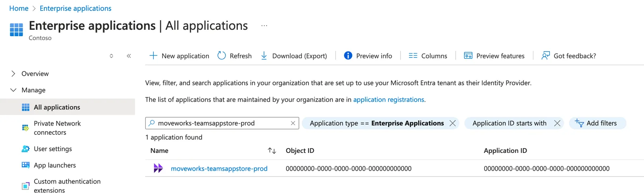Click the Custom authentication extensions icon
The image size is (644, 196).
coord(26,186)
